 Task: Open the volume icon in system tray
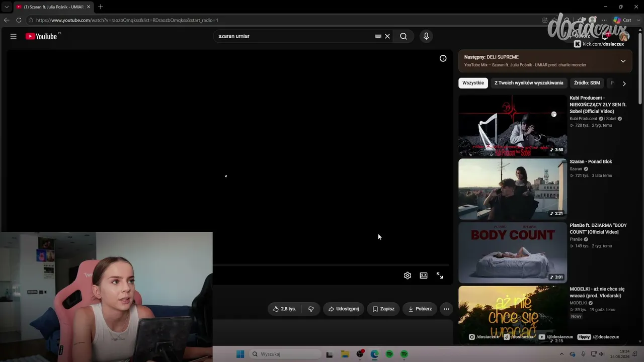click(x=601, y=354)
